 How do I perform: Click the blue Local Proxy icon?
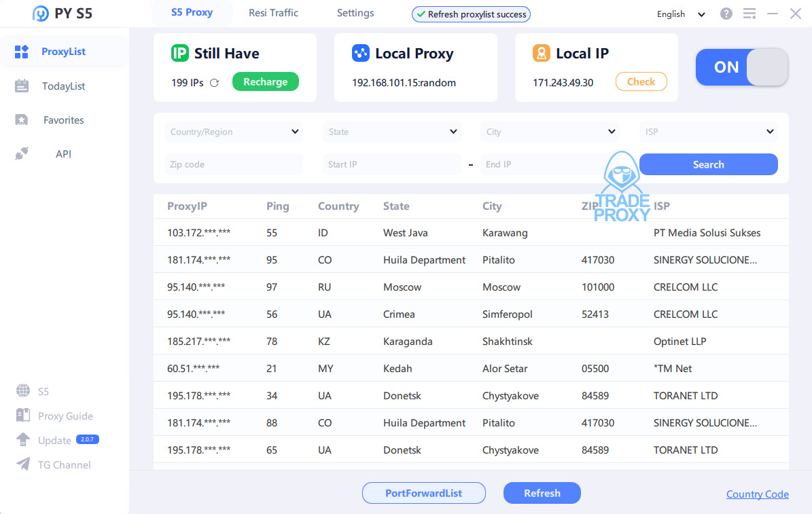(x=360, y=53)
